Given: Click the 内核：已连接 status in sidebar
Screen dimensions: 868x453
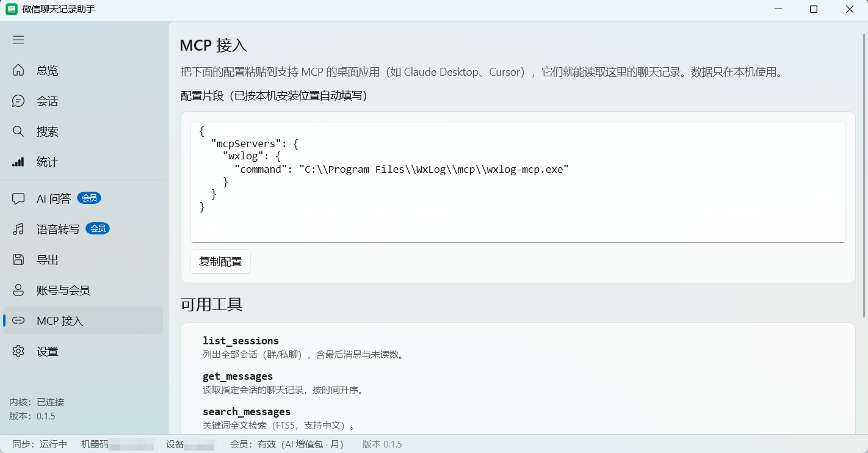Looking at the screenshot, I should (x=37, y=402).
